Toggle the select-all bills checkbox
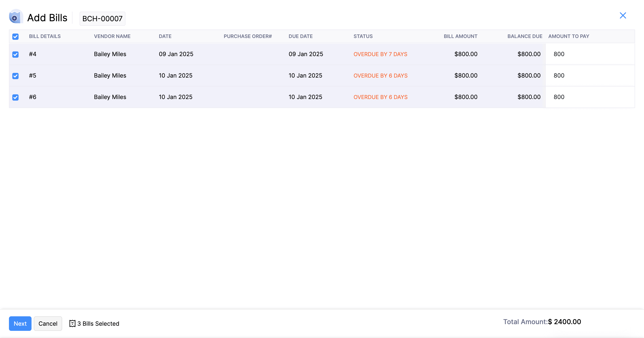 [x=15, y=36]
